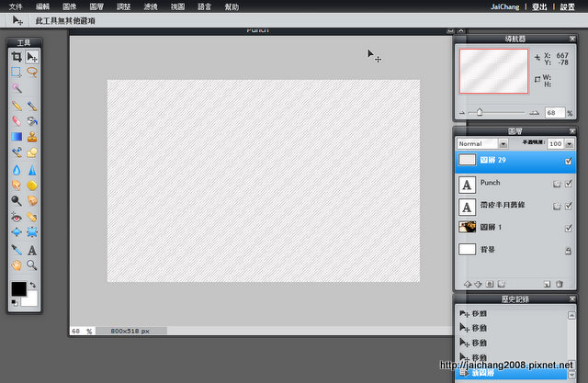This screenshot has width=588, height=383.
Task: Select the Burn hand tool
Action: click(32, 200)
